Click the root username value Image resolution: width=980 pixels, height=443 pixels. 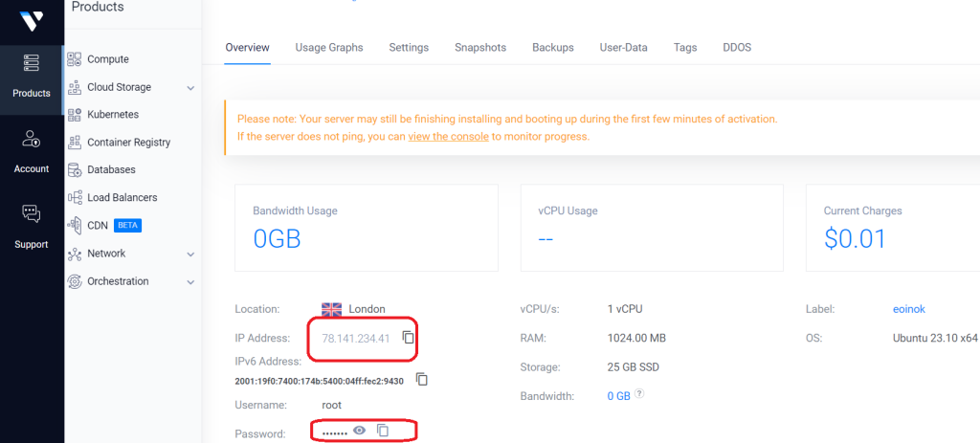pyautogui.click(x=331, y=405)
